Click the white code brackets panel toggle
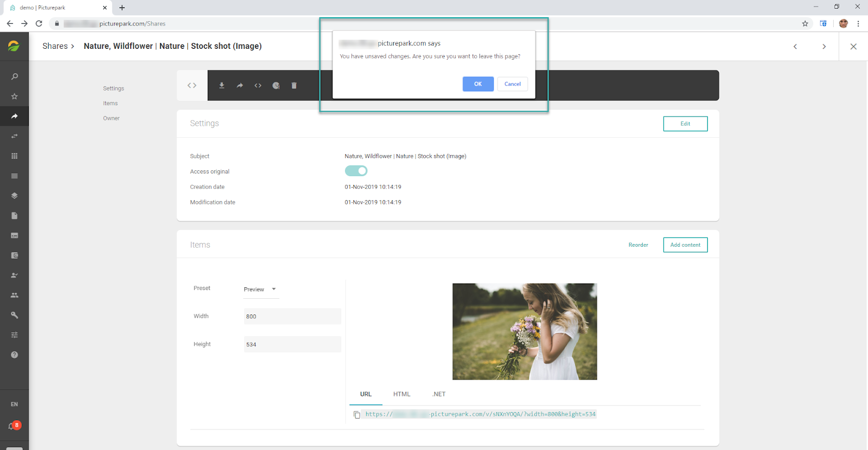The width and height of the screenshot is (868, 450). (192, 86)
